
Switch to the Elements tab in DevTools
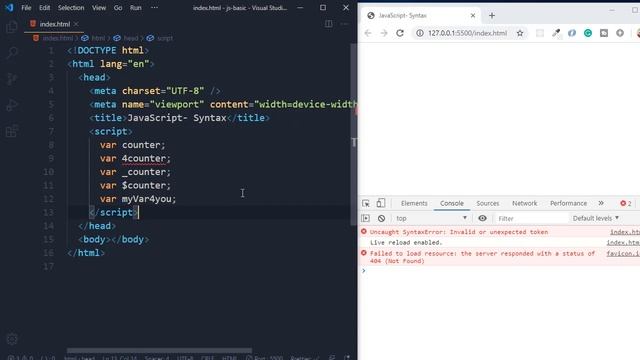(x=414, y=203)
